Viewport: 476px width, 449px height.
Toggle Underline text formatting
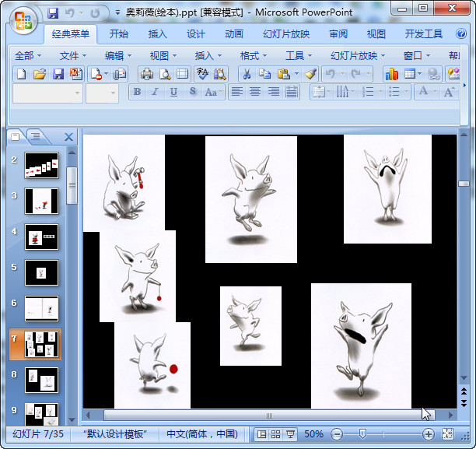coord(173,92)
